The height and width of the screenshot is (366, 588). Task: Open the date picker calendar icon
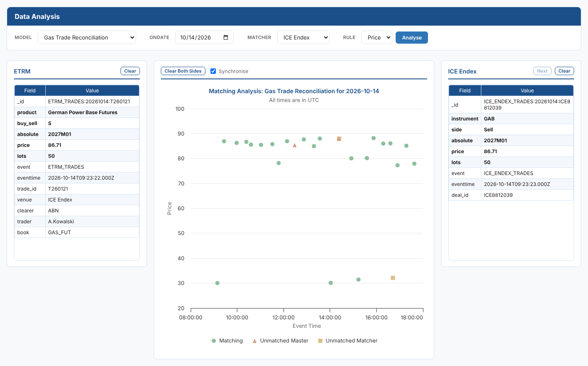[226, 37]
